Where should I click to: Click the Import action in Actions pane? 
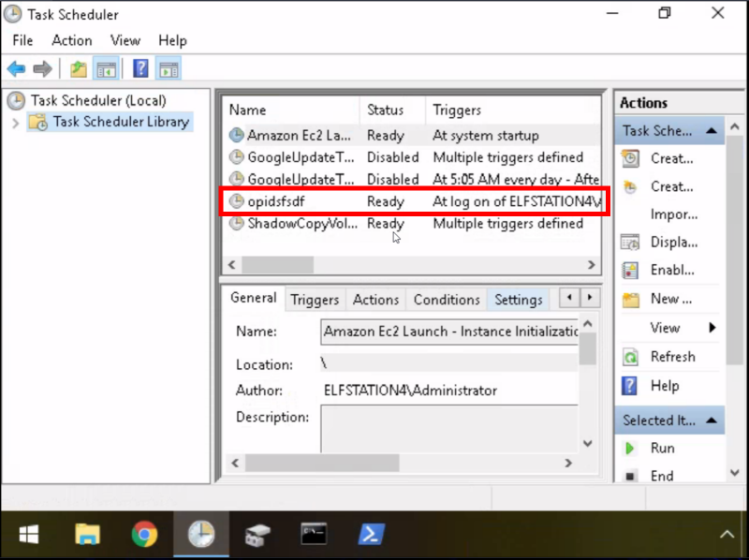(672, 214)
